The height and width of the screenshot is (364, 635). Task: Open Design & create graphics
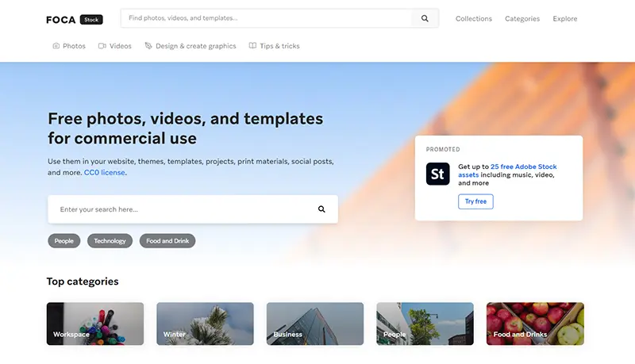[x=190, y=46]
